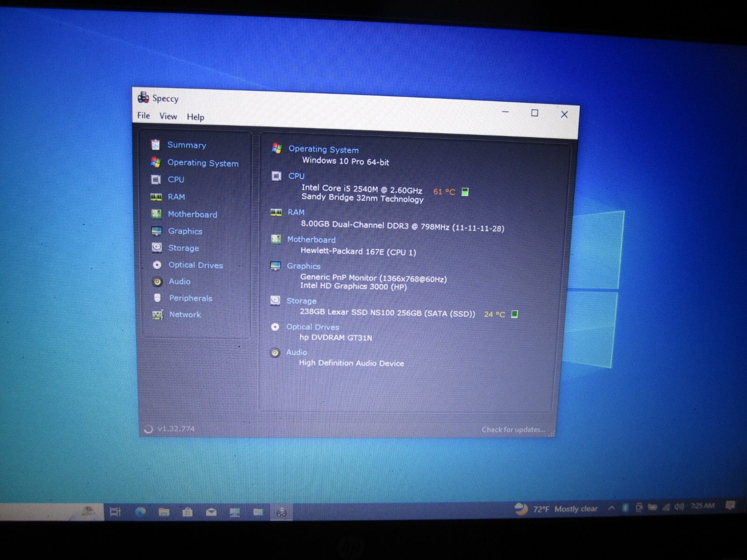Open the Storage section in the sidebar
Viewport: 747px width, 560px height.
pyautogui.click(x=183, y=248)
